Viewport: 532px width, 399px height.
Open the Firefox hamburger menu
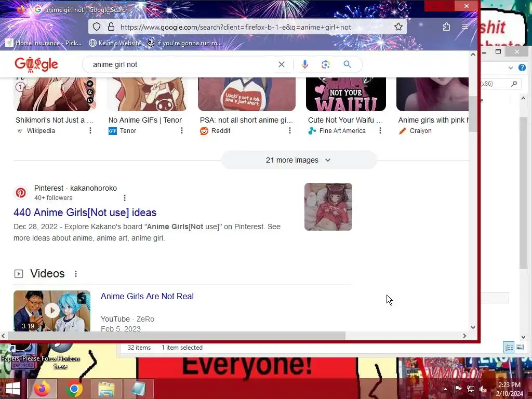click(x=465, y=26)
